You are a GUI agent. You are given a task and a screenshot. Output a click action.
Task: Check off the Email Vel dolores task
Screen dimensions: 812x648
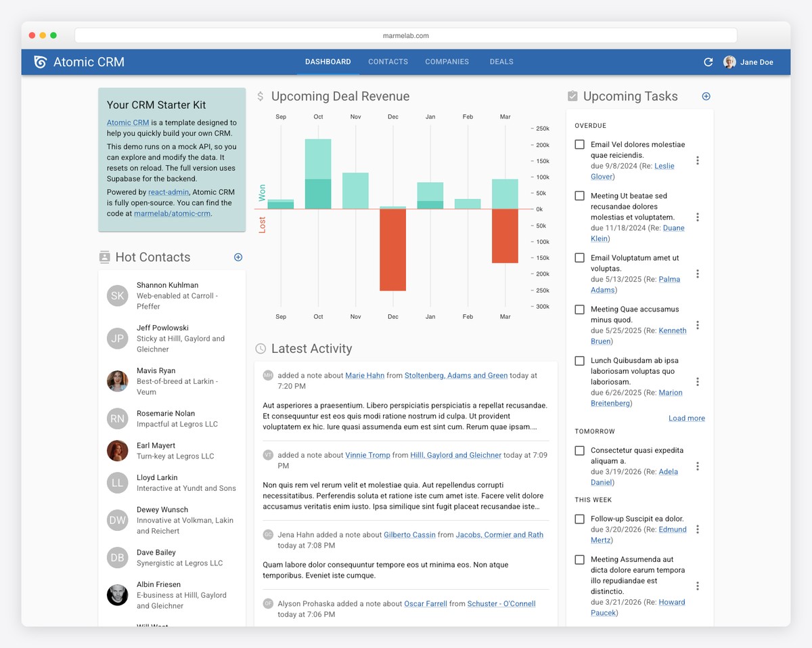(579, 144)
